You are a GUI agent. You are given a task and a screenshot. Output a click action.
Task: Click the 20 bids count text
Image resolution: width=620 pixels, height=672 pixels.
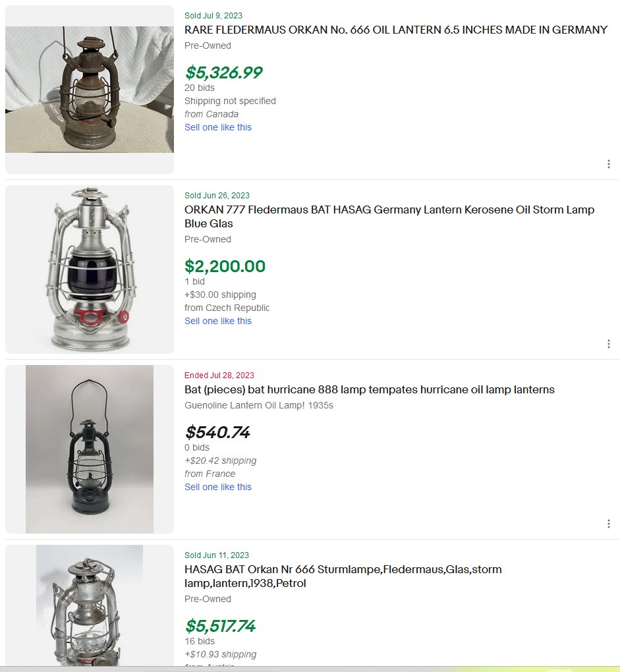[x=200, y=88]
